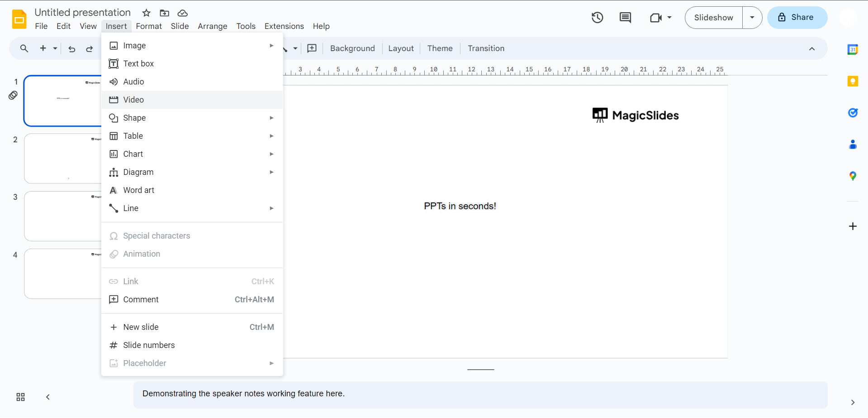Viewport: 868px width, 418px height.
Task: Expand Slideshow options dropdown arrow
Action: [752, 18]
